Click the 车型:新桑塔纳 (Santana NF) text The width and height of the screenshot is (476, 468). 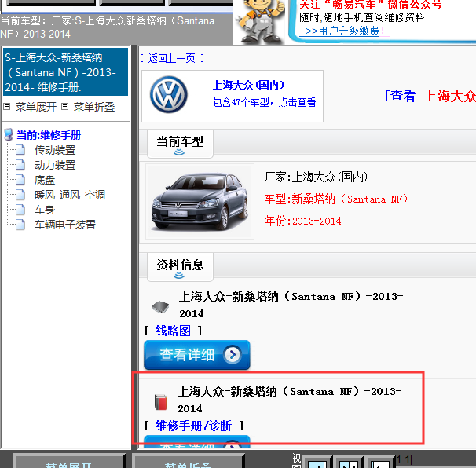point(336,199)
